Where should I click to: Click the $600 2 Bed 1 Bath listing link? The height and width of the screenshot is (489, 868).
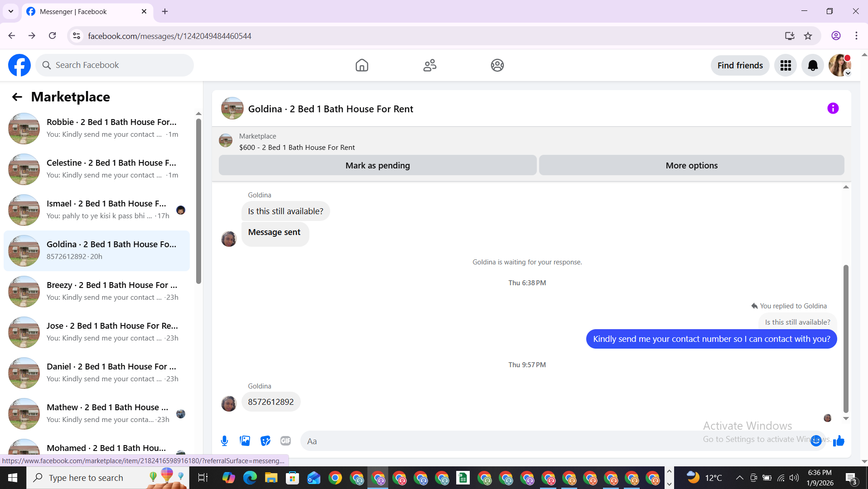297,148
